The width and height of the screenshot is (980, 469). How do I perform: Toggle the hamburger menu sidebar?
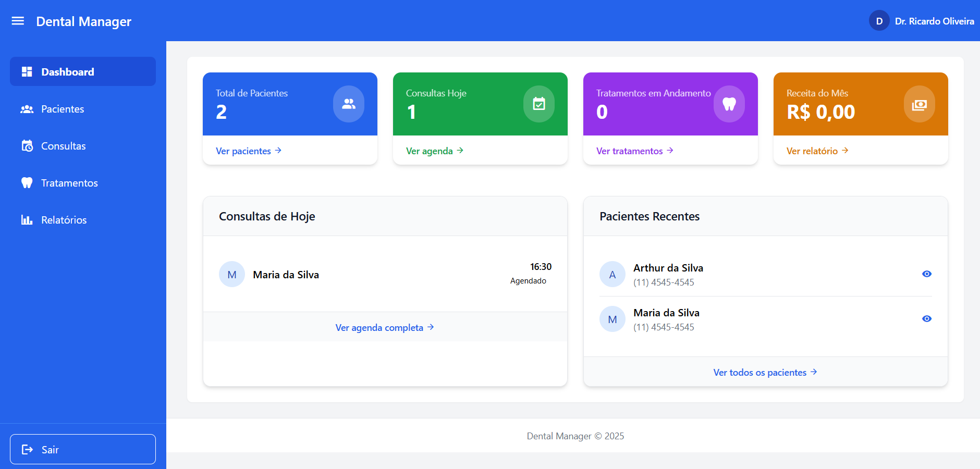18,21
